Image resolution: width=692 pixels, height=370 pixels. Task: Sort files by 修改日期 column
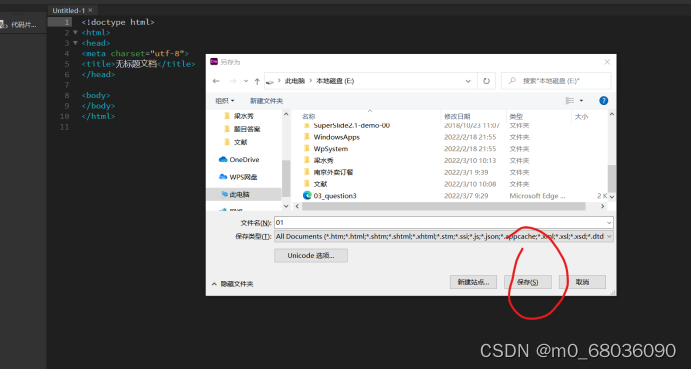point(457,117)
